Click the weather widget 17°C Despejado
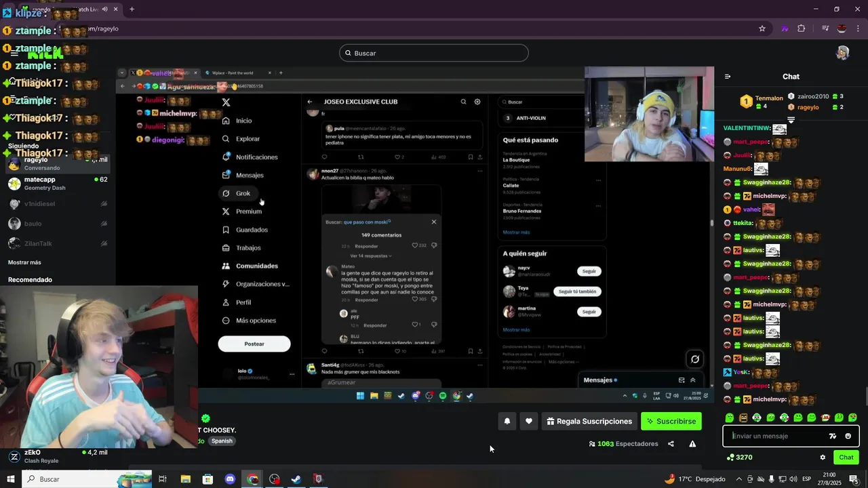 pyautogui.click(x=695, y=479)
